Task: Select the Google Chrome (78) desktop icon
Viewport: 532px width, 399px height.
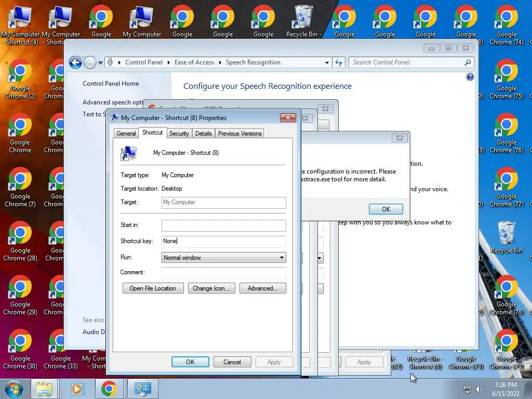Action: tap(506, 295)
